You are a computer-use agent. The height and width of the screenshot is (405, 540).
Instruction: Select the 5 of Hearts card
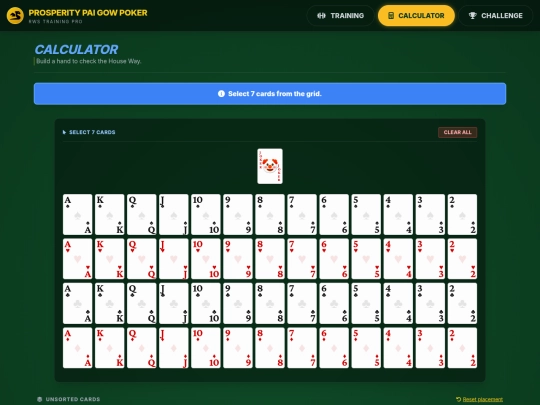tap(366, 259)
